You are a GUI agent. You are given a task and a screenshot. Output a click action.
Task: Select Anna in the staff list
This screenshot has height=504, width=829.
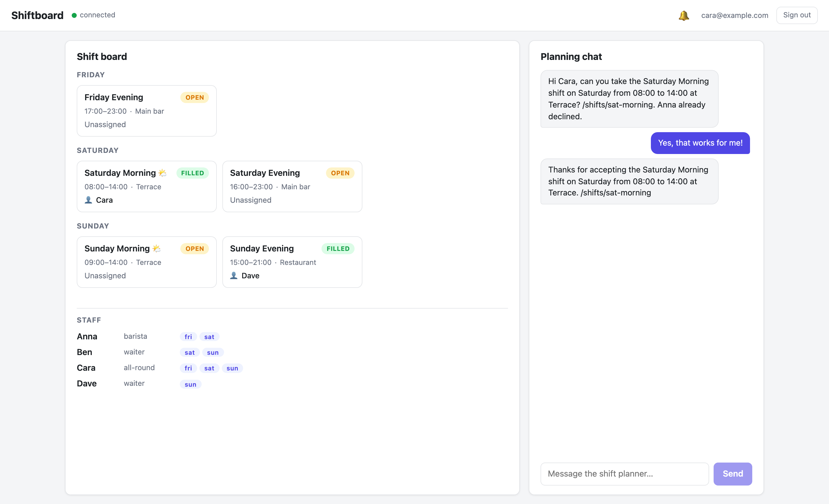coord(87,337)
